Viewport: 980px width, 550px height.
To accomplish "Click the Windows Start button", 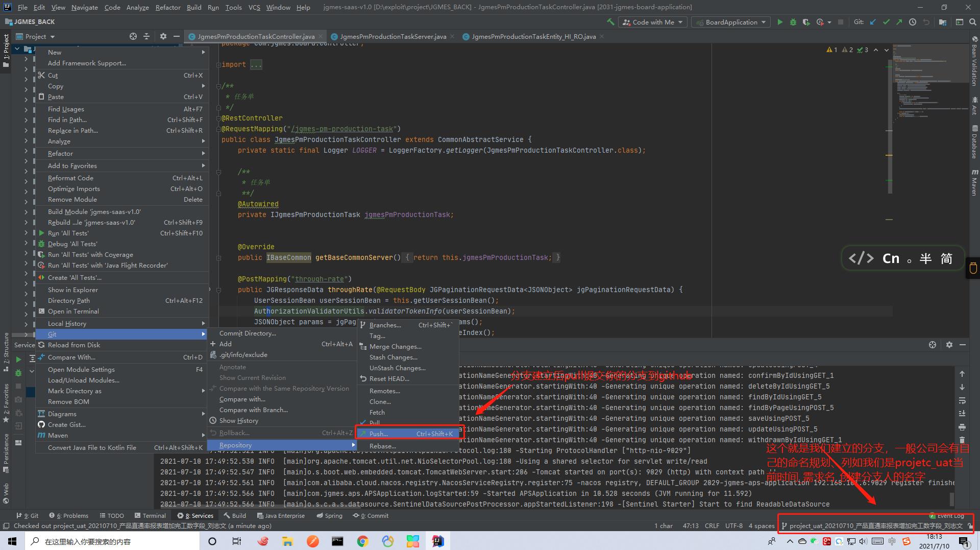I will coord(12,541).
